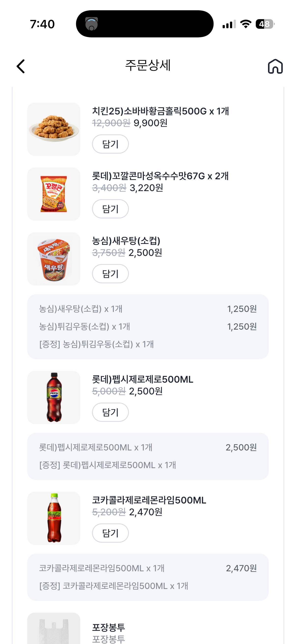Open the Pepsi bottle product image
The width and height of the screenshot is (296, 644).
click(x=54, y=397)
